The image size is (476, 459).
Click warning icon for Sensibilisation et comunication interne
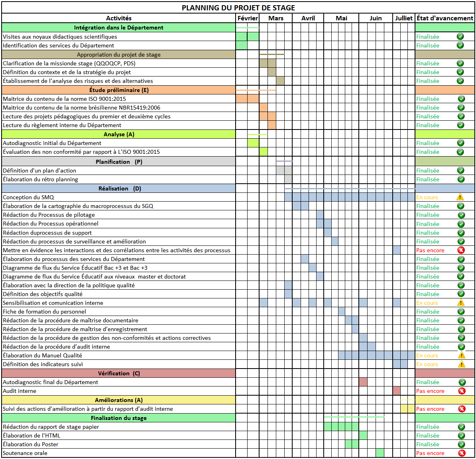pyautogui.click(x=461, y=303)
